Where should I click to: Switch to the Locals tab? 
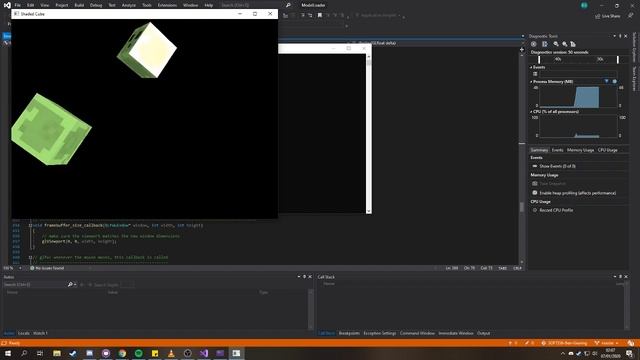click(24, 333)
